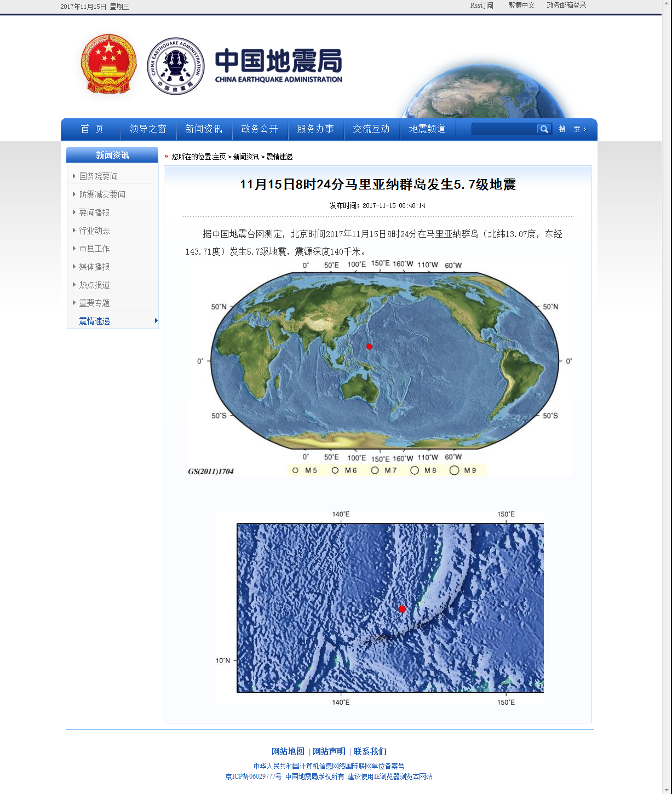Viewport: 672px width, 794px height.
Task: Click the 搜索 button beside the search box
Action: pos(572,129)
